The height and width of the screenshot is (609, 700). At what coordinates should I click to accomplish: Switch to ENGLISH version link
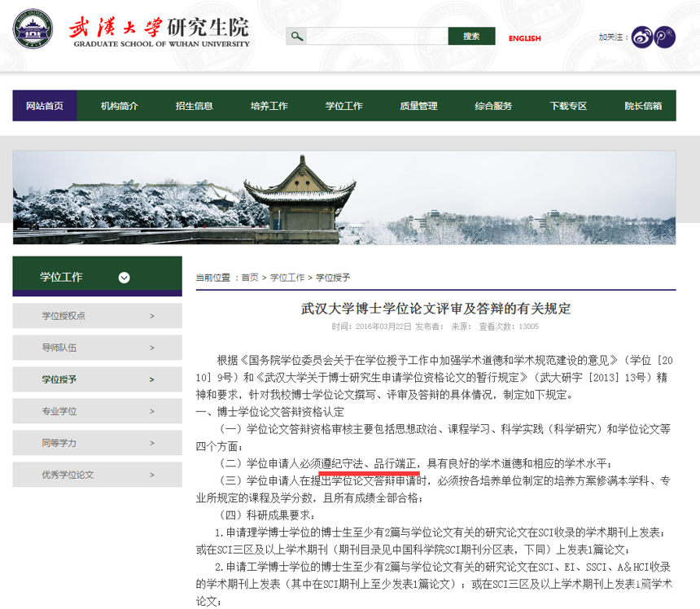coord(524,38)
